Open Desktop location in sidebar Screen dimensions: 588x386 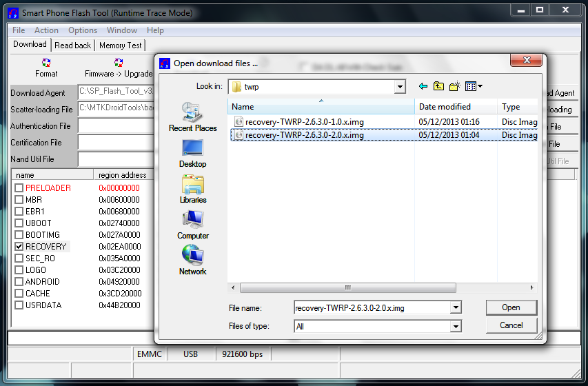[193, 153]
